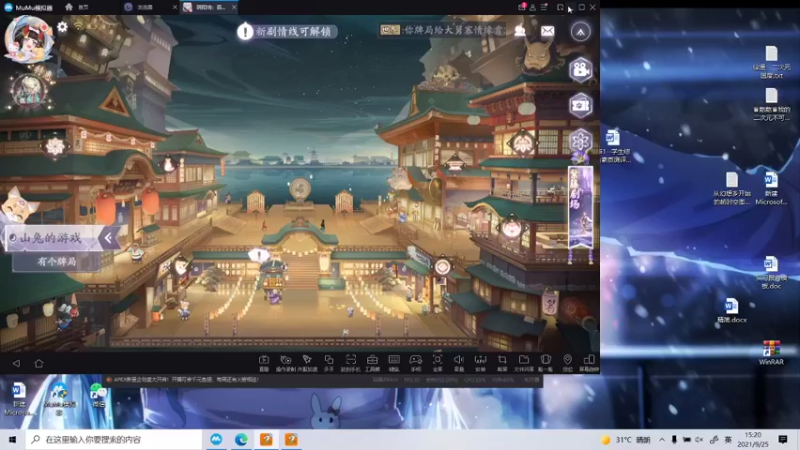Switch the emulator to fullscreen (全屏)

click(437, 363)
